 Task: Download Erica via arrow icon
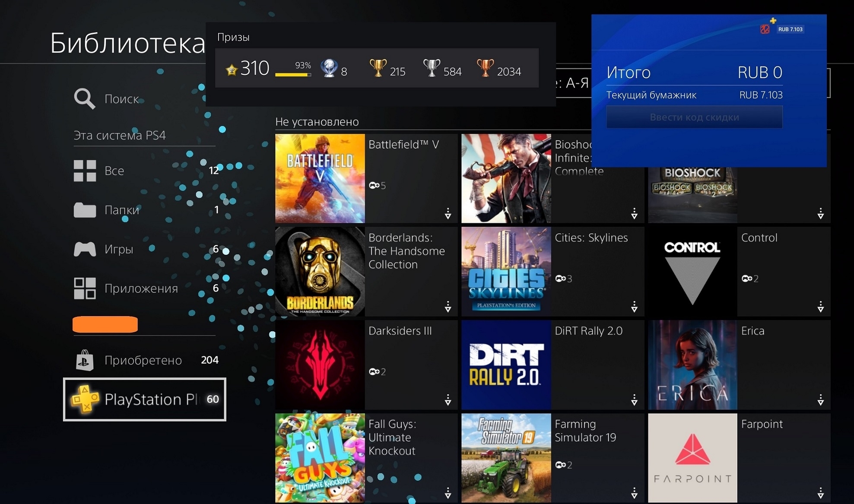(x=820, y=400)
